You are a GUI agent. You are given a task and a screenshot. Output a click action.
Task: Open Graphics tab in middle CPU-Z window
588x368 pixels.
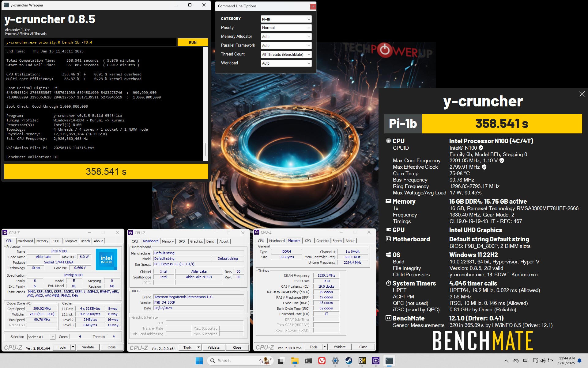[196, 241]
